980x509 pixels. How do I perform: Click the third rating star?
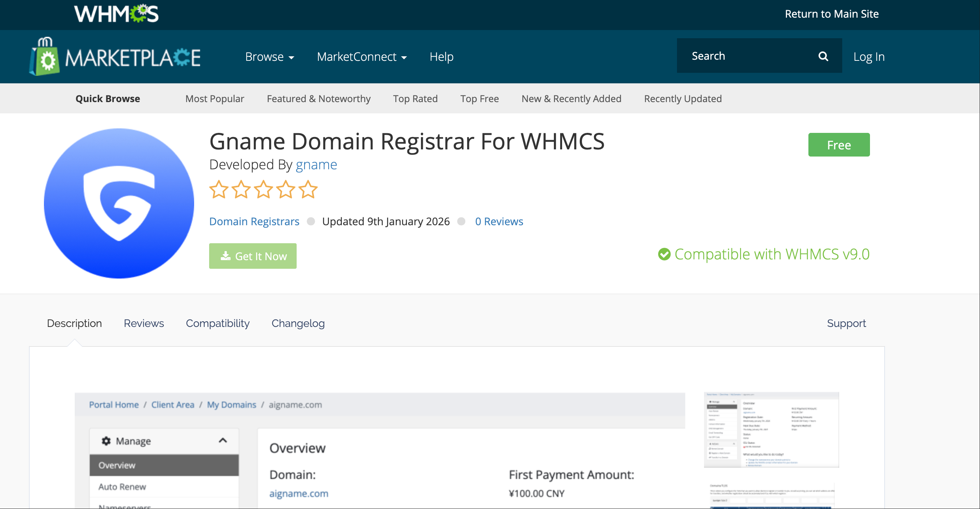click(x=263, y=190)
